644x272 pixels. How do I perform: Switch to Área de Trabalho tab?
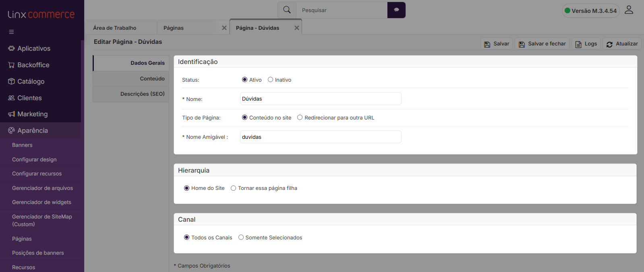121,28
